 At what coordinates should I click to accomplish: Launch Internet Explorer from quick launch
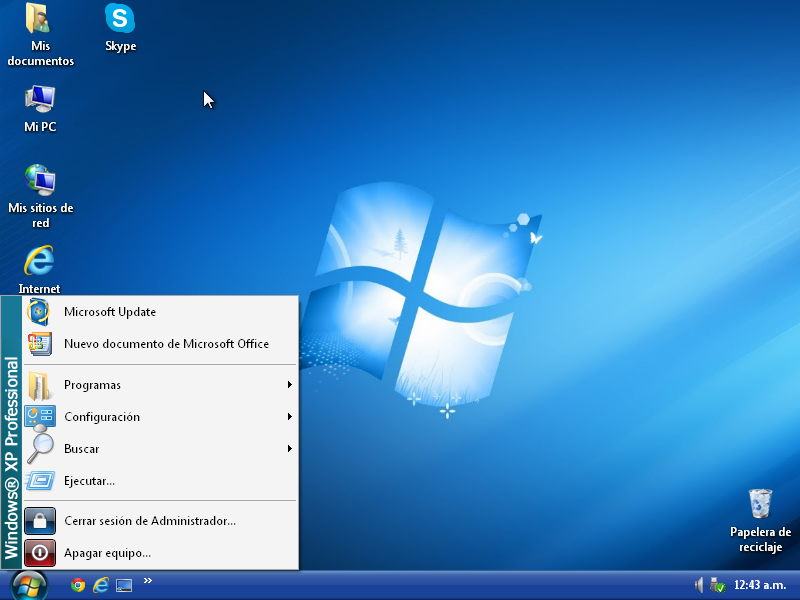click(101, 585)
